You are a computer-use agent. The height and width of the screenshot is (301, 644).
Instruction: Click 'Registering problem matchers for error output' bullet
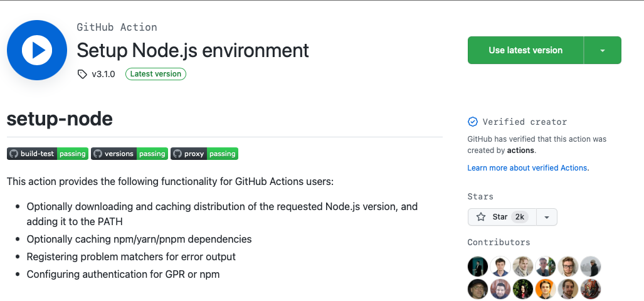(x=131, y=256)
